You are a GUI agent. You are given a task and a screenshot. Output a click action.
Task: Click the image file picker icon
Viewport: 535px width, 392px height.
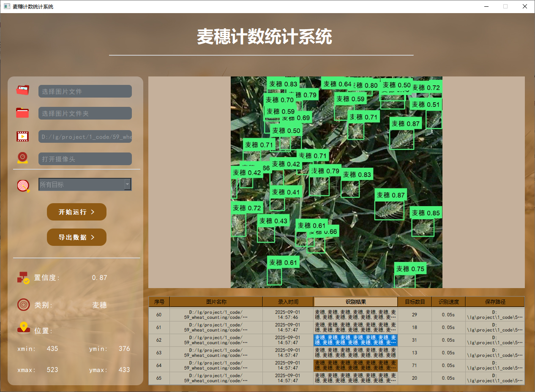point(22,90)
